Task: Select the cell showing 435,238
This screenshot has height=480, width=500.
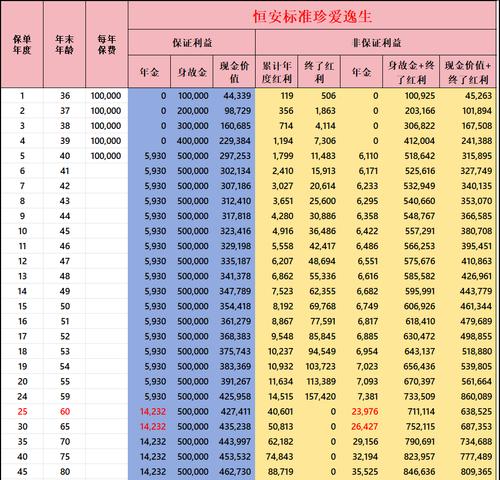Action: coord(235,426)
